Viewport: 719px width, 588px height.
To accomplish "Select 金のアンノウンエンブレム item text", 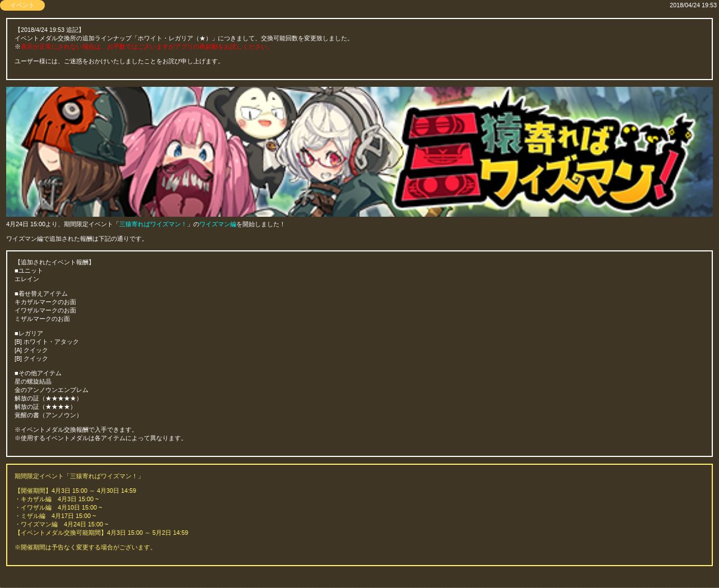I will (52, 390).
